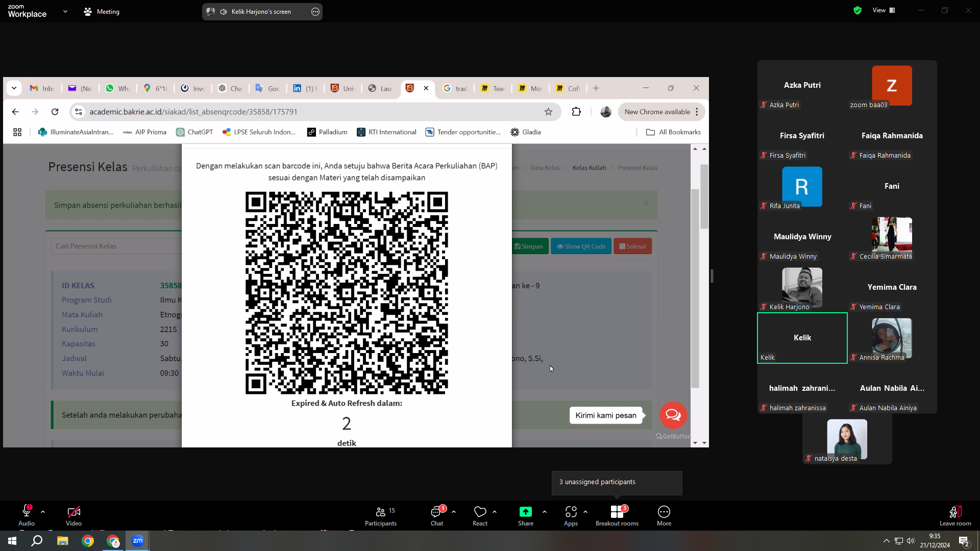
Task: Open the Zoom View layout menu
Action: click(884, 10)
